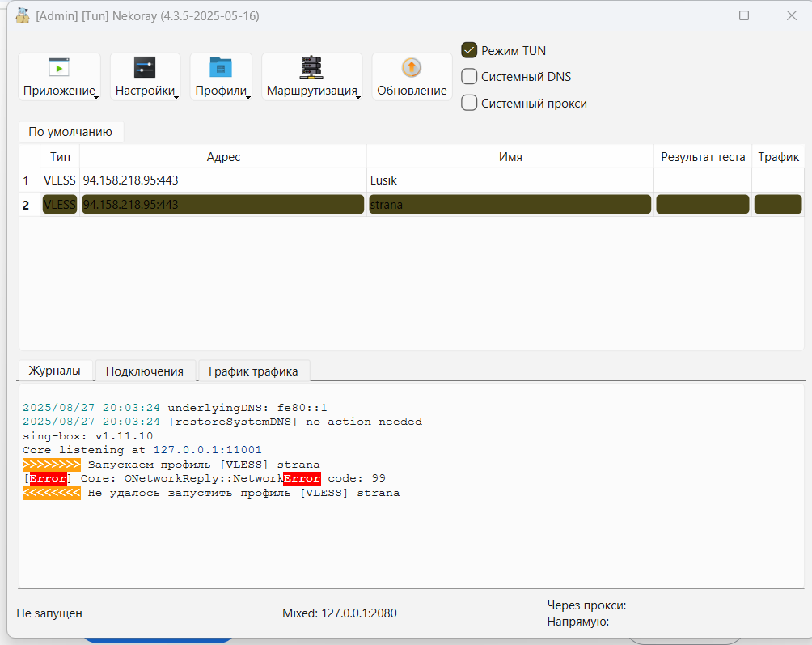Enable the Системный DNS checkbox
This screenshot has height=645, width=812.
(469, 77)
